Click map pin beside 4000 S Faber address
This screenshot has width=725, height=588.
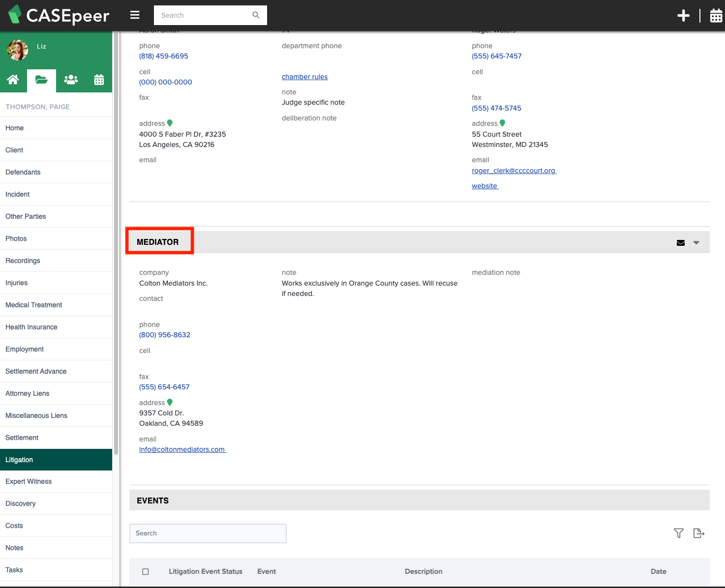pyautogui.click(x=170, y=123)
